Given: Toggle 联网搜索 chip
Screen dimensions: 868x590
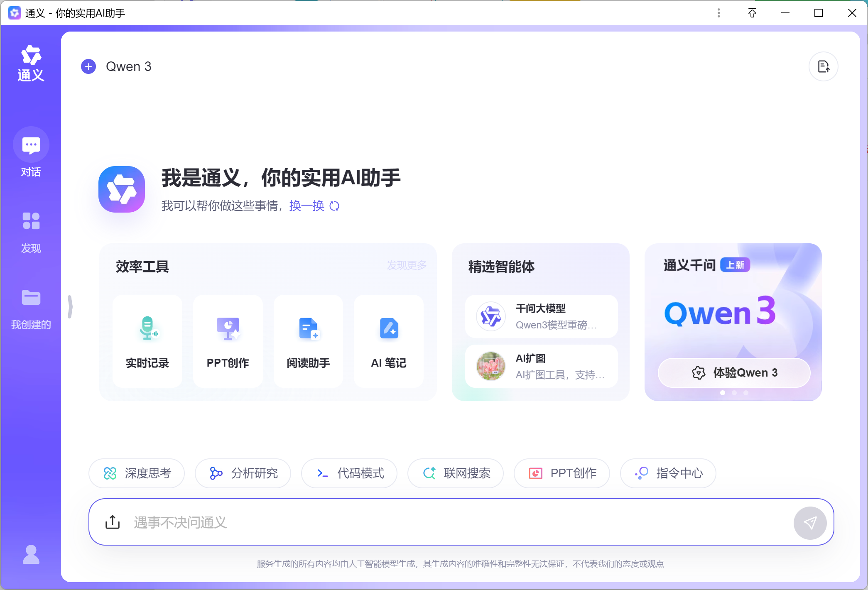Looking at the screenshot, I should [x=456, y=473].
